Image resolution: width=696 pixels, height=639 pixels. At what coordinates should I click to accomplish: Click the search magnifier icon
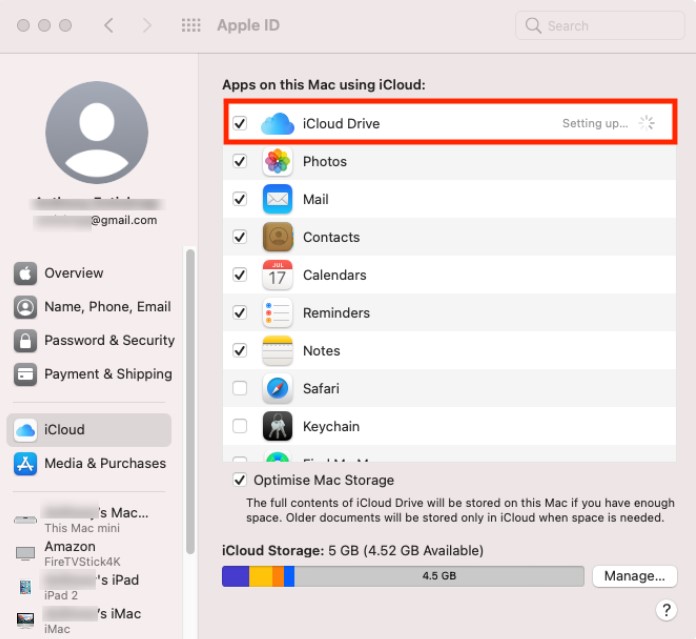pos(533,25)
